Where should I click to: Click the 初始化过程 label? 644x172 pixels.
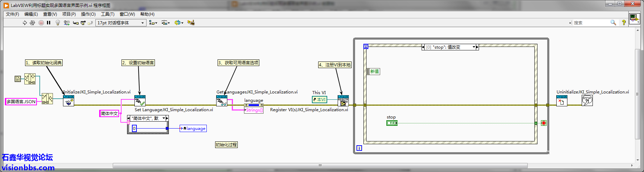pyautogui.click(x=226, y=145)
